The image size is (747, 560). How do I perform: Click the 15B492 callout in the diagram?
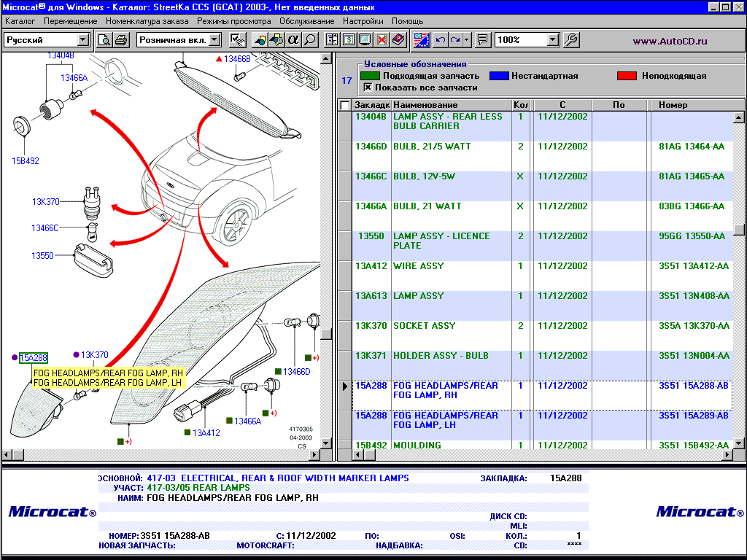tap(26, 161)
